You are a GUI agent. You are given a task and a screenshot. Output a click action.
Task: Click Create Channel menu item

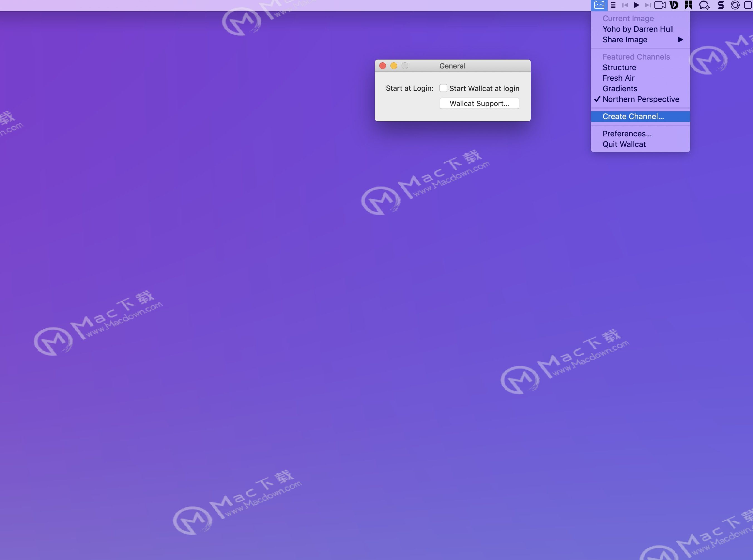(x=640, y=116)
